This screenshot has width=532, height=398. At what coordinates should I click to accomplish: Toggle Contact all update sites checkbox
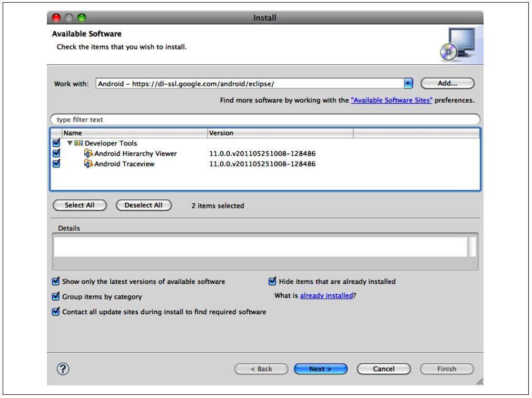[56, 312]
